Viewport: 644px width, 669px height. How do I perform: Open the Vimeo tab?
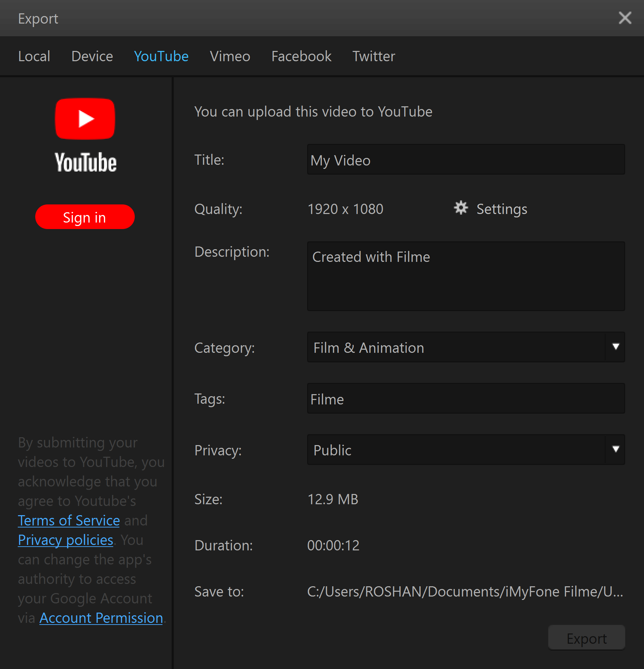(230, 56)
